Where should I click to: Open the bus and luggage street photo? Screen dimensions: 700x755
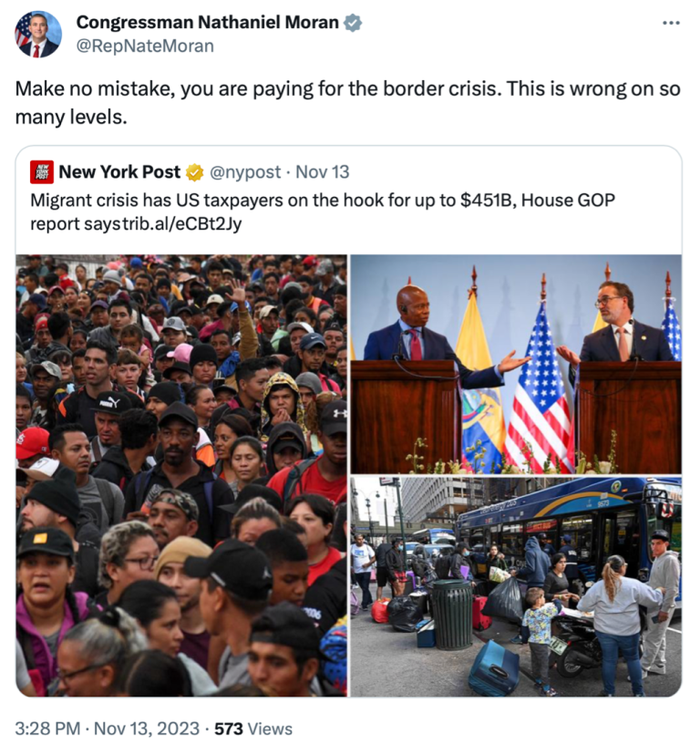coord(516,587)
